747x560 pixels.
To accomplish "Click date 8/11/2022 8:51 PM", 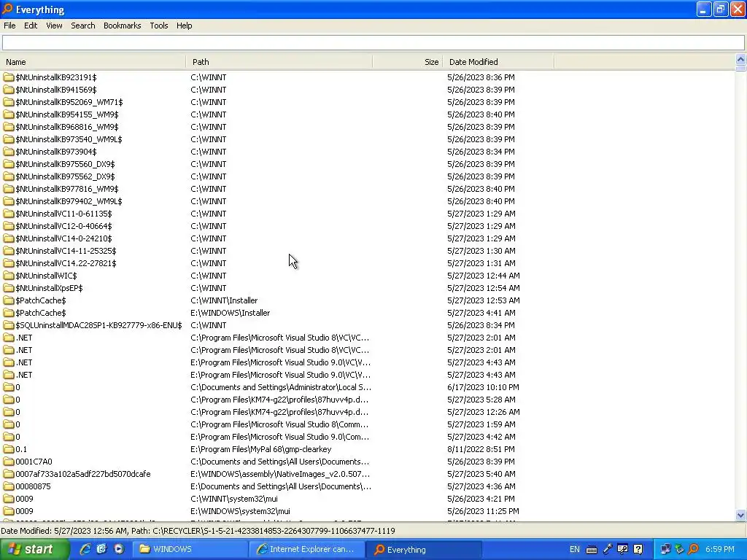I will (481, 449).
